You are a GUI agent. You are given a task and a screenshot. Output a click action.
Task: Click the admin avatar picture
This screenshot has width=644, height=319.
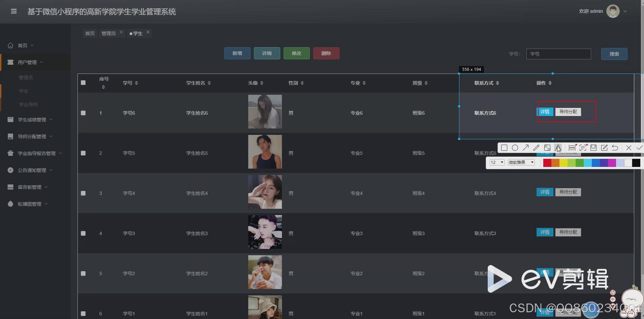point(613,11)
